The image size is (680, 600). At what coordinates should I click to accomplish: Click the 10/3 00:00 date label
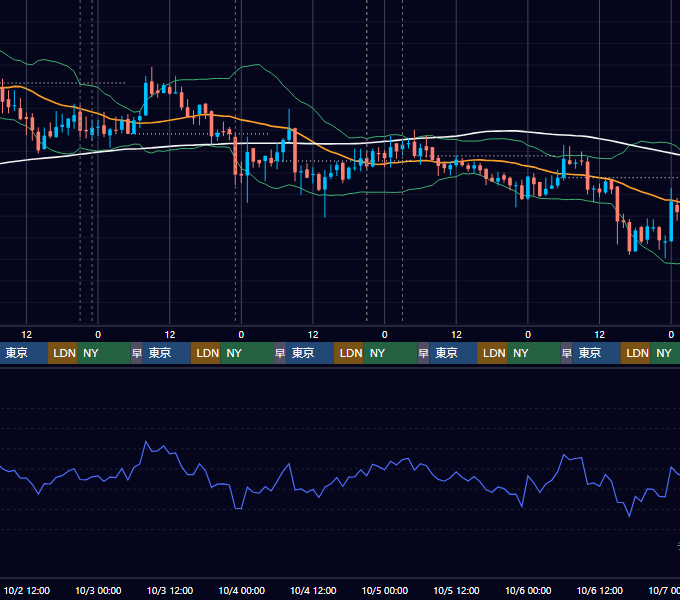[x=98, y=590]
